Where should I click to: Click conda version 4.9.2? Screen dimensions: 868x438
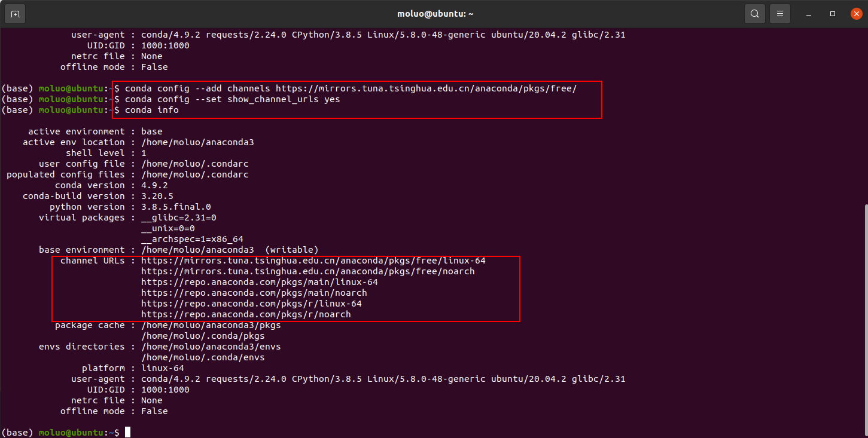[x=154, y=185]
